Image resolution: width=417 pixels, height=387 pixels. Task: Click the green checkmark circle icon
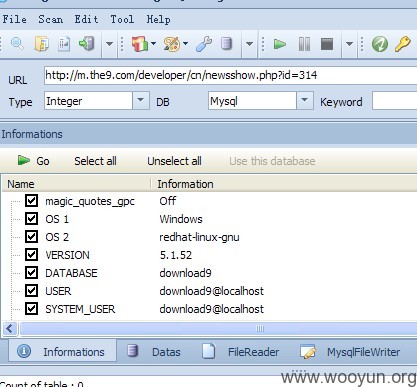380,44
